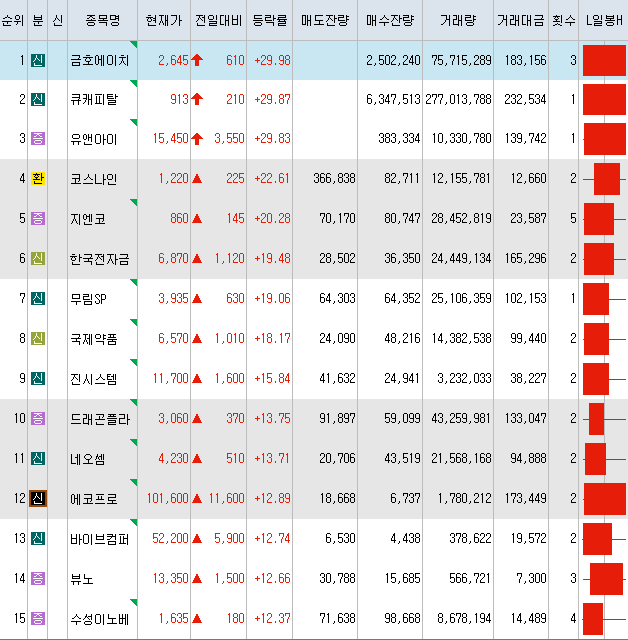628x640 pixels.
Task: Select stock name 진시스템
Action: 94,379
